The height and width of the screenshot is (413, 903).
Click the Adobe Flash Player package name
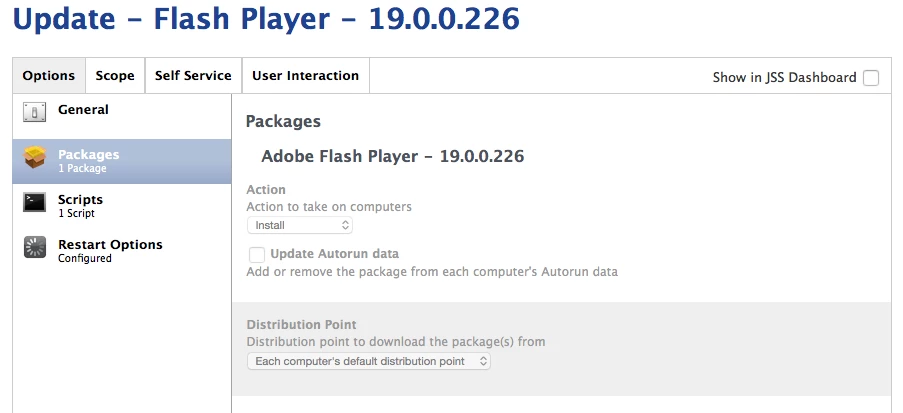tap(392, 157)
